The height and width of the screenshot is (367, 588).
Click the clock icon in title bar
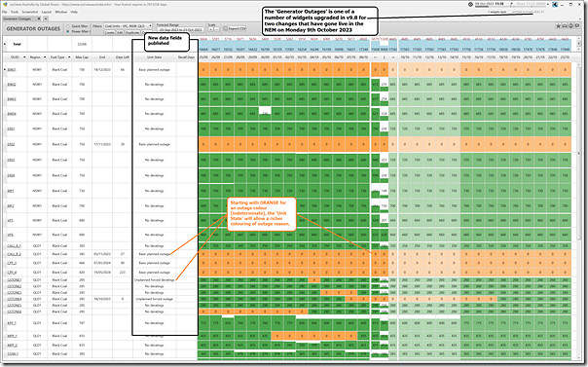[470, 5]
